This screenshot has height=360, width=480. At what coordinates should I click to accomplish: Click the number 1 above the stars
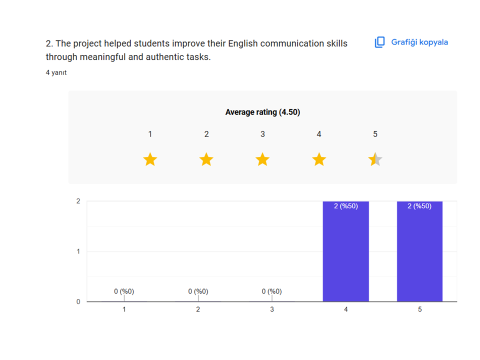coord(150,134)
